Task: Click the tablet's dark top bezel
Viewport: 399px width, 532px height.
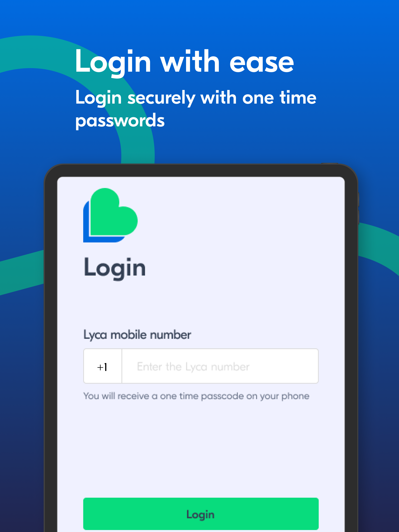Action: [x=201, y=171]
